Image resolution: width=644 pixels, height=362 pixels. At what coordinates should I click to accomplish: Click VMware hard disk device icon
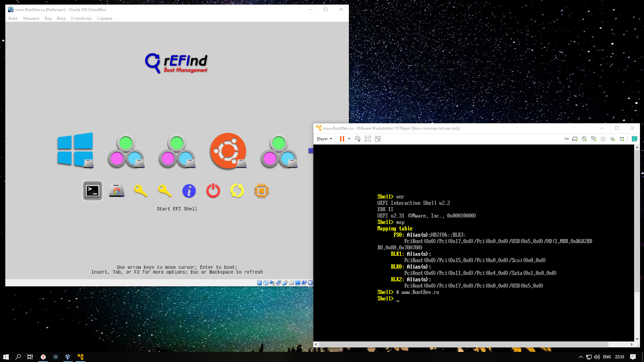575,139
